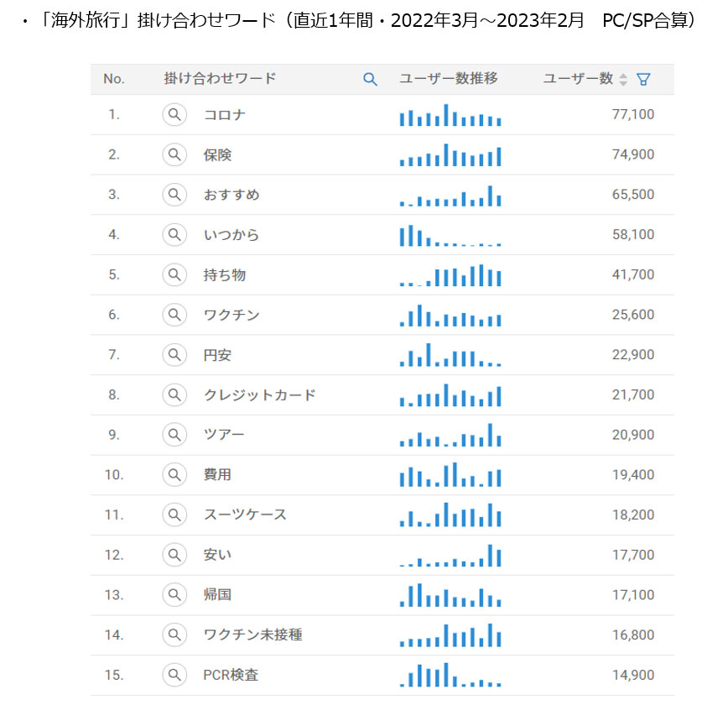Click the 費用 trend sparkline chart
This screenshot has width=728, height=705.
point(450,475)
